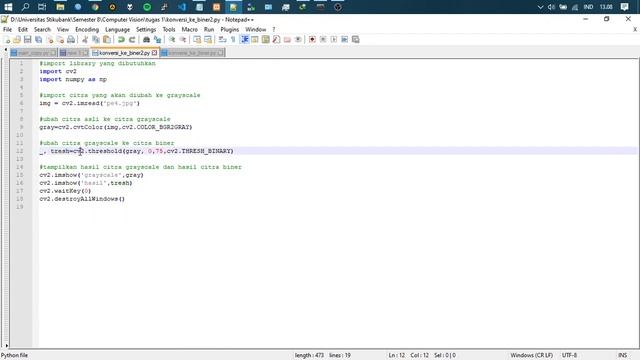Click the macro Playback icon
The height and width of the screenshot is (360, 640).
[334, 40]
